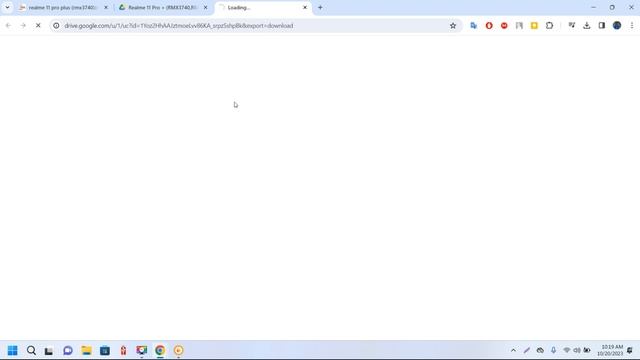This screenshot has width=640, height=360.
Task: Open the Extensions puzzle menu
Action: coord(549,25)
